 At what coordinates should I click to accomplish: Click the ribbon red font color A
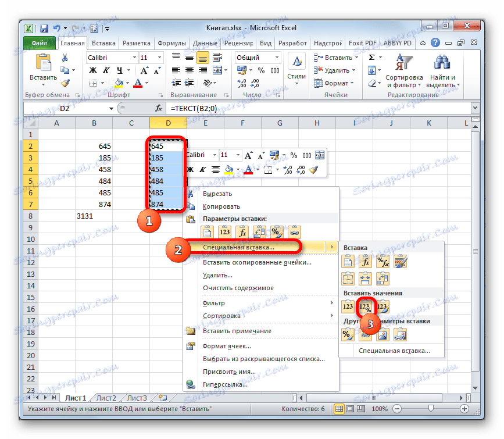coord(138,83)
